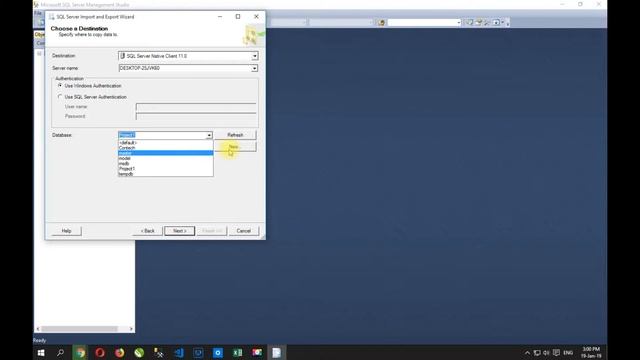Click the second icon after the SSMS combo box
Image resolution: width=640 pixels, height=360 pixels.
(x=479, y=22)
